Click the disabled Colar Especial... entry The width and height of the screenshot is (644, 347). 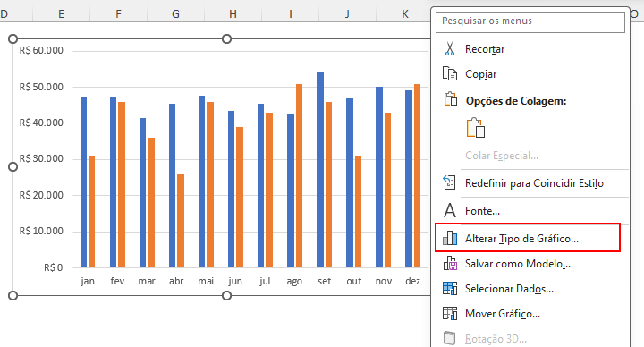coord(502,156)
